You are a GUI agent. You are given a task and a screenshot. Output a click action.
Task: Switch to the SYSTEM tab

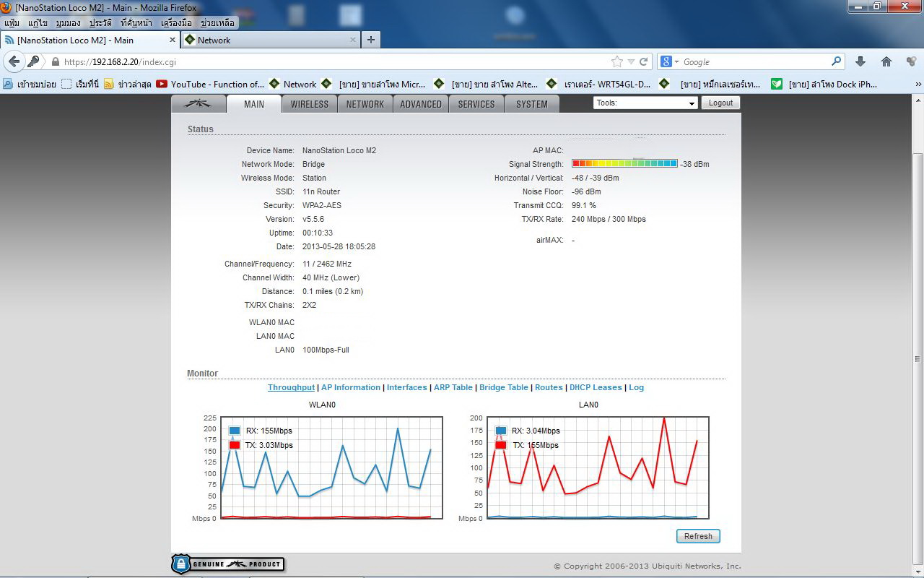pos(532,104)
